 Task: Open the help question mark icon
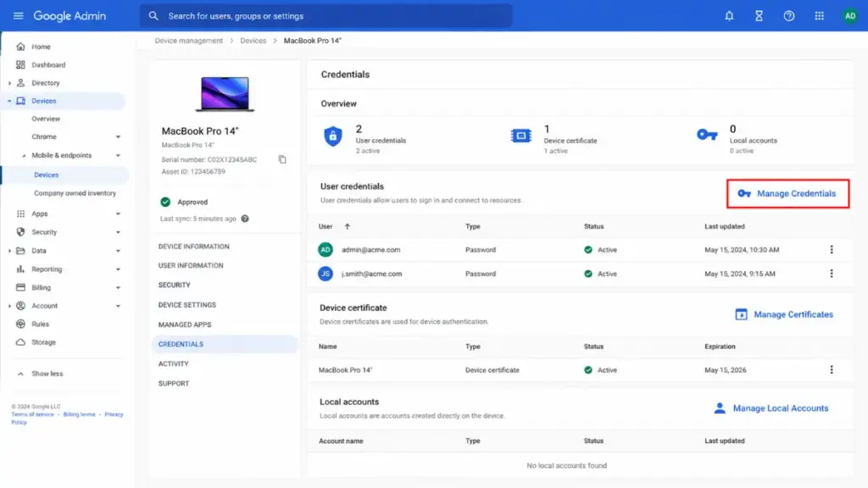tap(789, 16)
